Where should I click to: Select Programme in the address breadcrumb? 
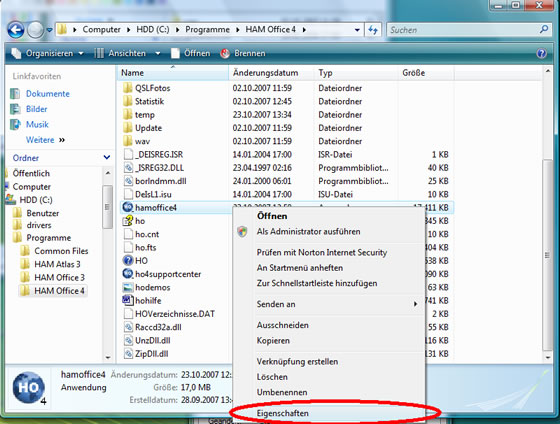[207, 30]
